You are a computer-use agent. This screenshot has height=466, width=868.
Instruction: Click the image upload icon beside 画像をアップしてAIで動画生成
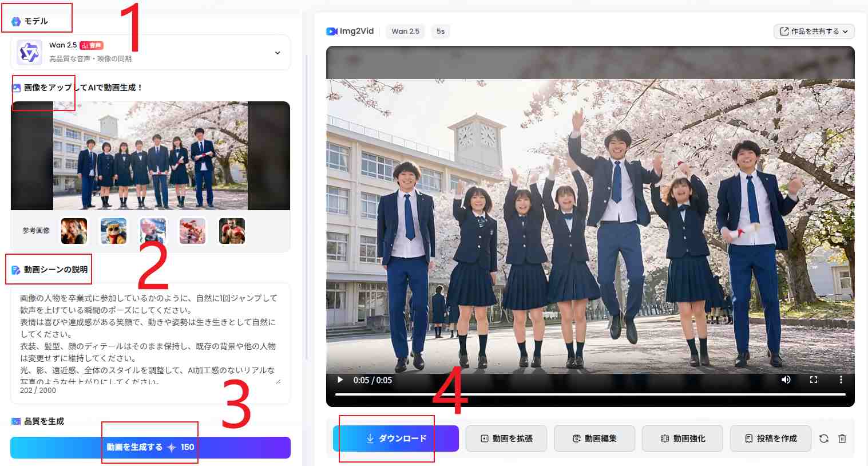[x=15, y=87]
